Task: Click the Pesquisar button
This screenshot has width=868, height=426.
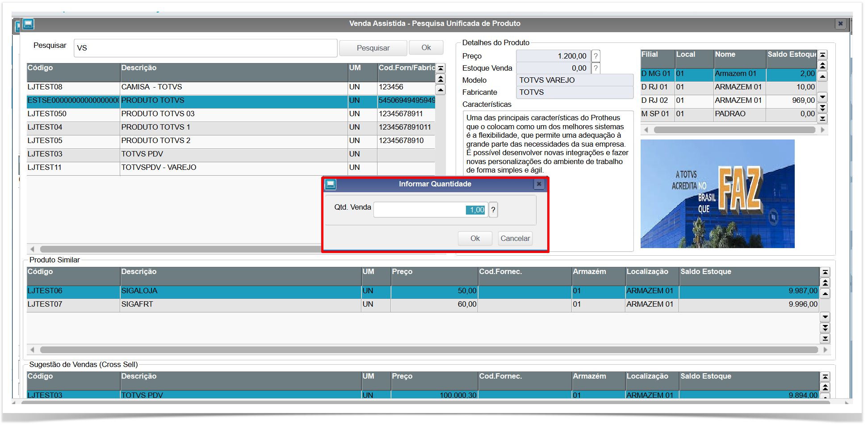Action: click(x=373, y=48)
